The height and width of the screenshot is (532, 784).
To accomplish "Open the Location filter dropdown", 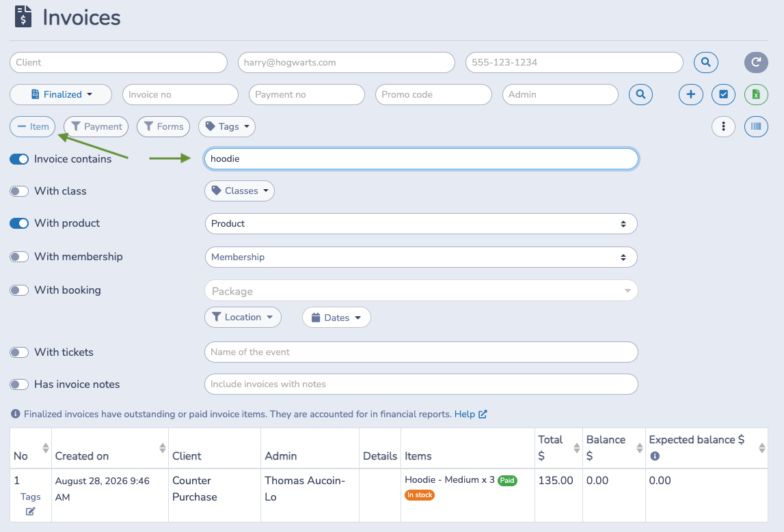I will tap(243, 317).
